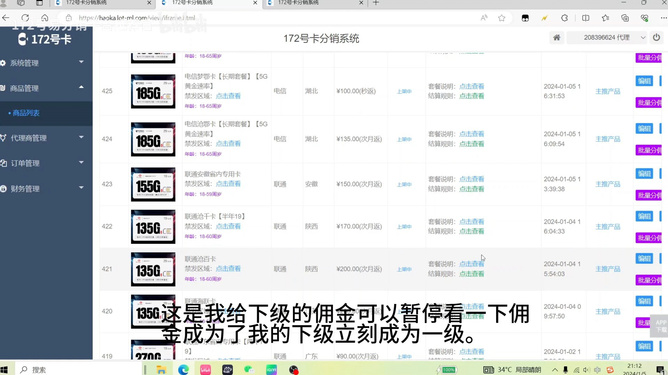Image resolution: width=668 pixels, height=375 pixels.
Task: Expand 代理商管理 sidebar menu
Action: tap(46, 138)
